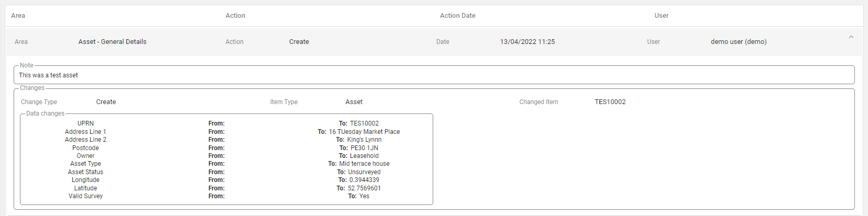Viewport: 868px width, 216px height.
Task: Sort by the Area column header
Action: click(18, 16)
